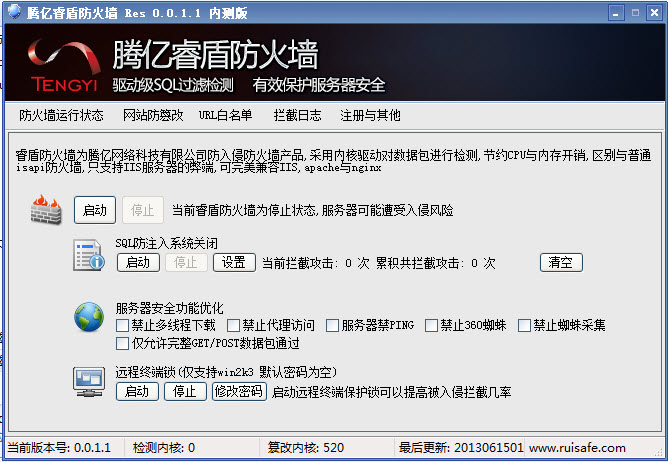
Task: Toggle 禁止代理访问 checkbox
Action: pyautogui.click(x=233, y=326)
